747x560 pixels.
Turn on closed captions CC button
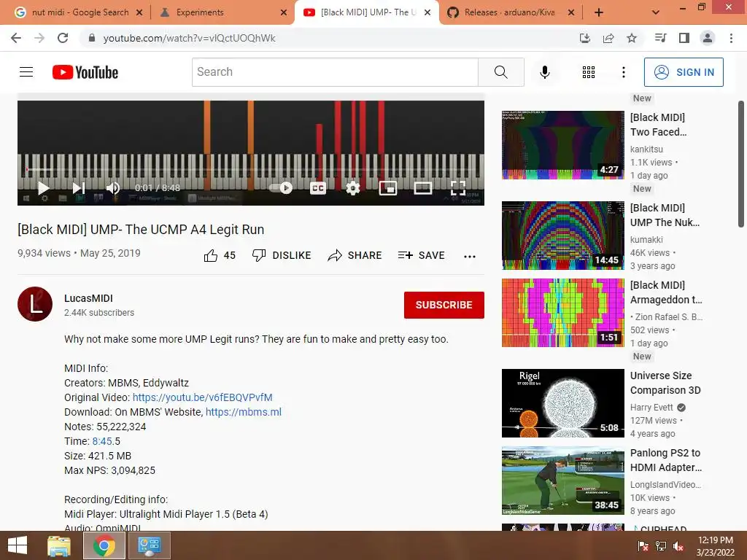pos(318,188)
